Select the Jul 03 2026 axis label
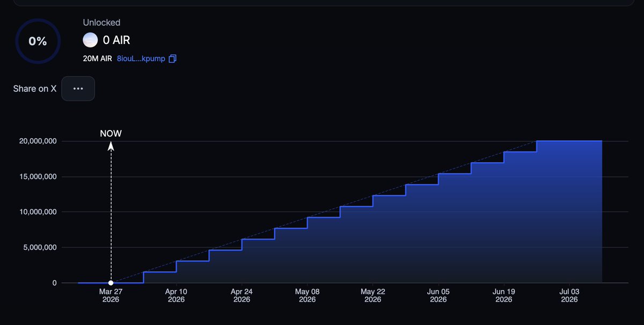 coord(569,295)
